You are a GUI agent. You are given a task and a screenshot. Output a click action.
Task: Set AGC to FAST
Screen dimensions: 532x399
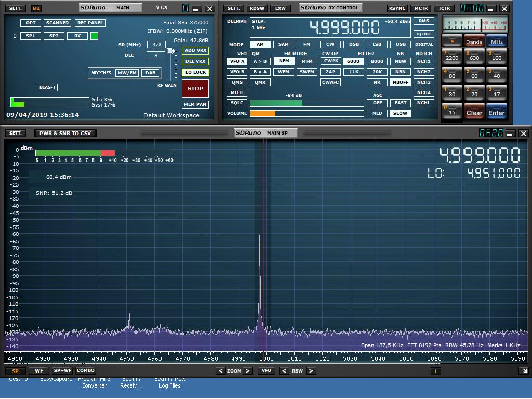tap(401, 103)
